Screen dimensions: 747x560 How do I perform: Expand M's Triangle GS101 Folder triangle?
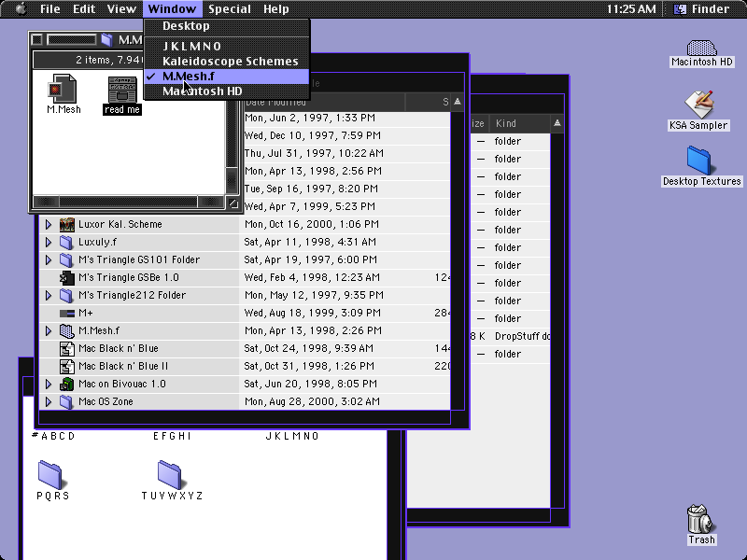(49, 259)
